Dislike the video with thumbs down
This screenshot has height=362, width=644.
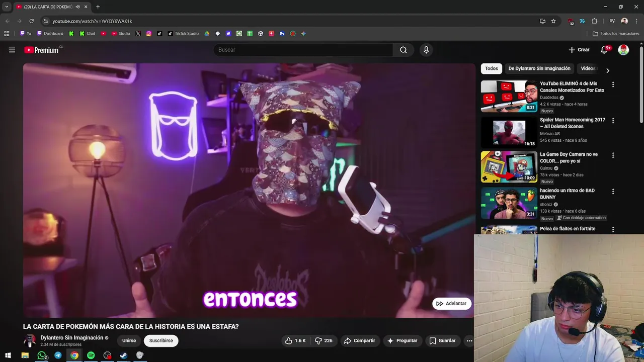click(324, 340)
